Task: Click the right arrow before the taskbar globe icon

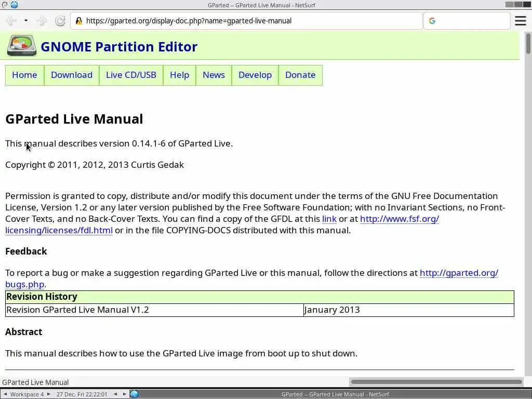Action: click(x=125, y=394)
